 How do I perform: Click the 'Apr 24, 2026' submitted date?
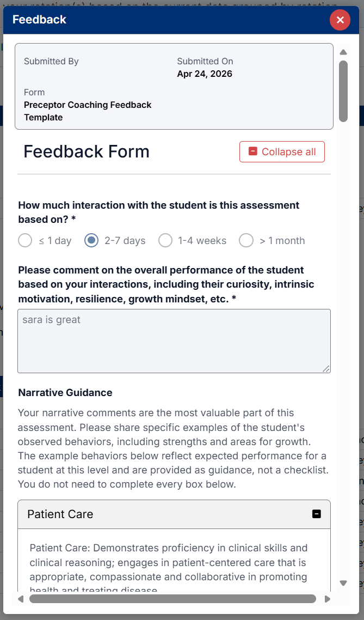[205, 74]
